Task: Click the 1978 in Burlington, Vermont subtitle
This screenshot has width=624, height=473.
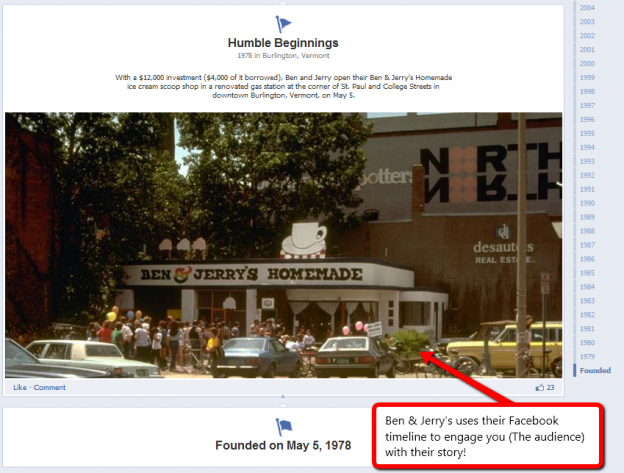Action: [283, 56]
